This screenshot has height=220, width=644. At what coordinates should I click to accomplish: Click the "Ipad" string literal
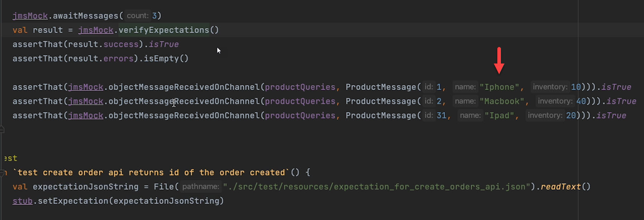point(499,116)
